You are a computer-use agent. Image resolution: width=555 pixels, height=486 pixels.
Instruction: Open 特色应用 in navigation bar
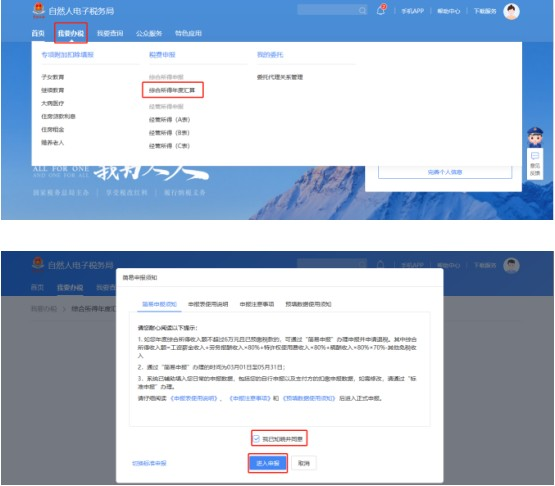click(x=188, y=33)
